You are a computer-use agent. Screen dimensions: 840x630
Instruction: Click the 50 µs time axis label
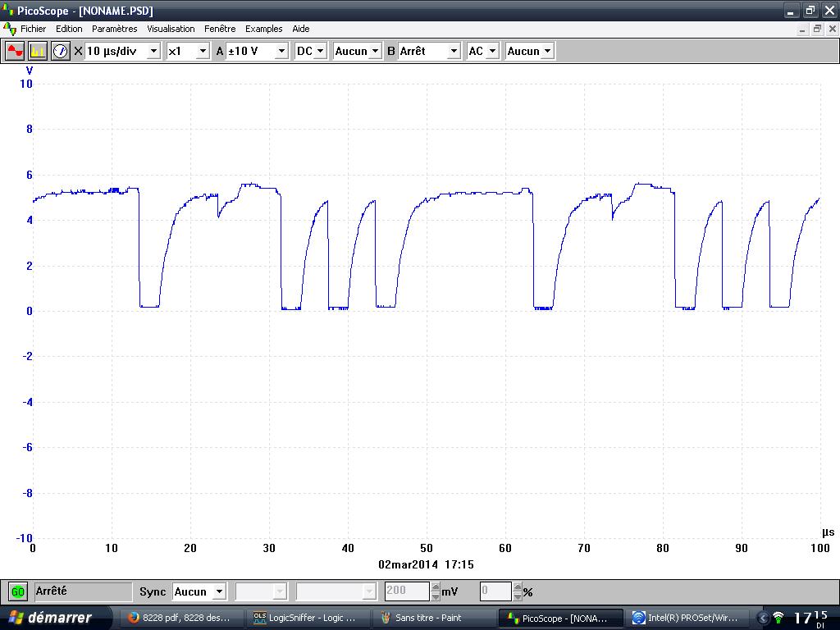pyautogui.click(x=427, y=548)
